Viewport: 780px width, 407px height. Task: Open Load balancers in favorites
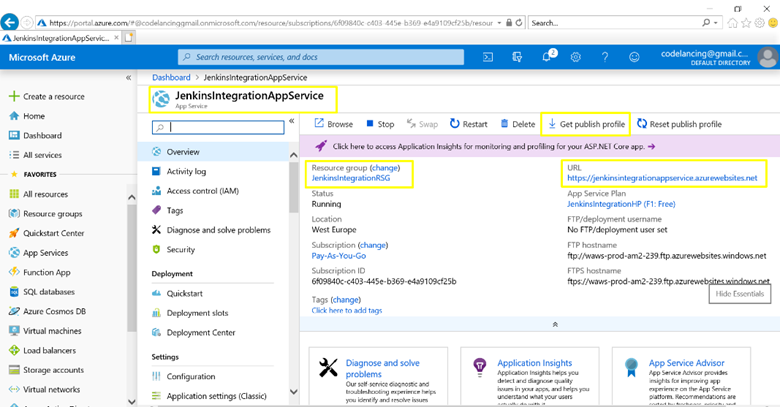click(x=42, y=350)
